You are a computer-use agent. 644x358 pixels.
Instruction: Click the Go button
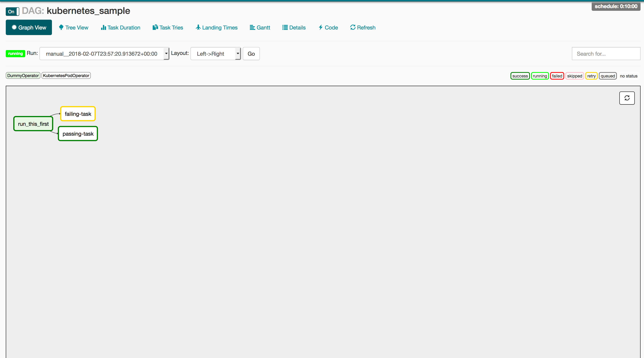click(251, 54)
